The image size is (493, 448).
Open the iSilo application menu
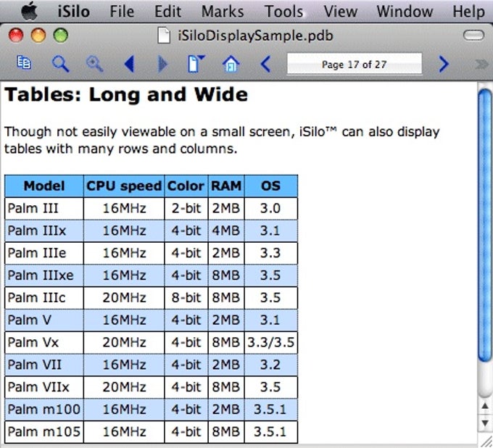pos(73,12)
